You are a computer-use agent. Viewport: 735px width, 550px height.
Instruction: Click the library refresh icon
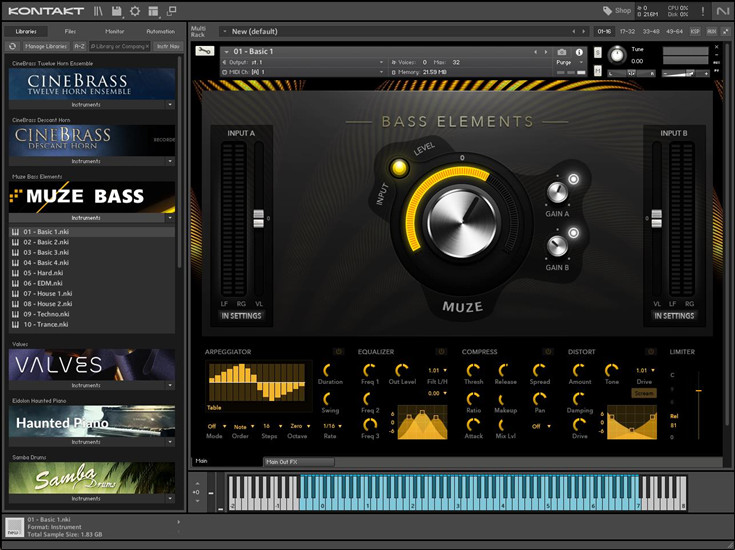12,46
